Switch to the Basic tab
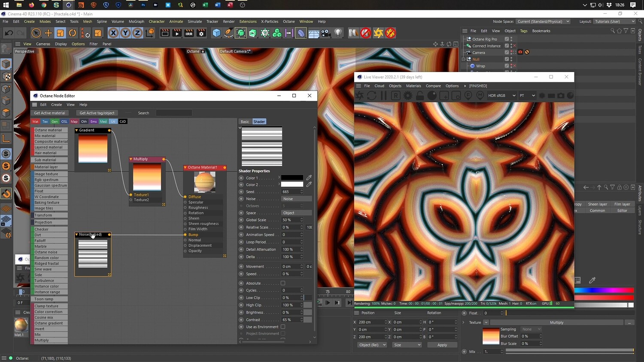Viewport: 644px width, 362px height. coord(245,122)
